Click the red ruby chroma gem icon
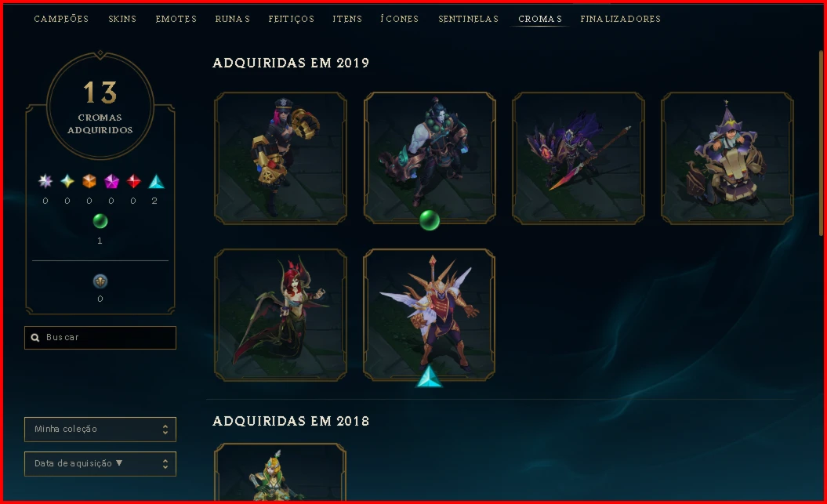Viewport: 827px width, 504px height. [x=133, y=181]
